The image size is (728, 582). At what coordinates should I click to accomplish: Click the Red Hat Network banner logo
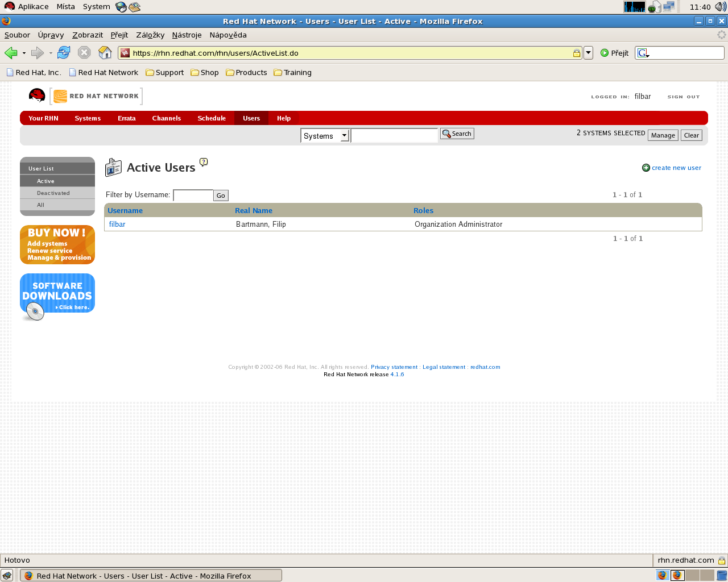point(96,96)
